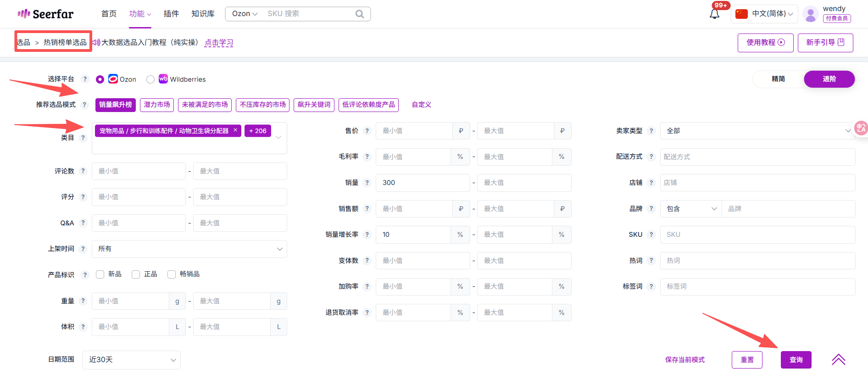Open the 卖家类型 dropdown
868x380 pixels.
757,131
